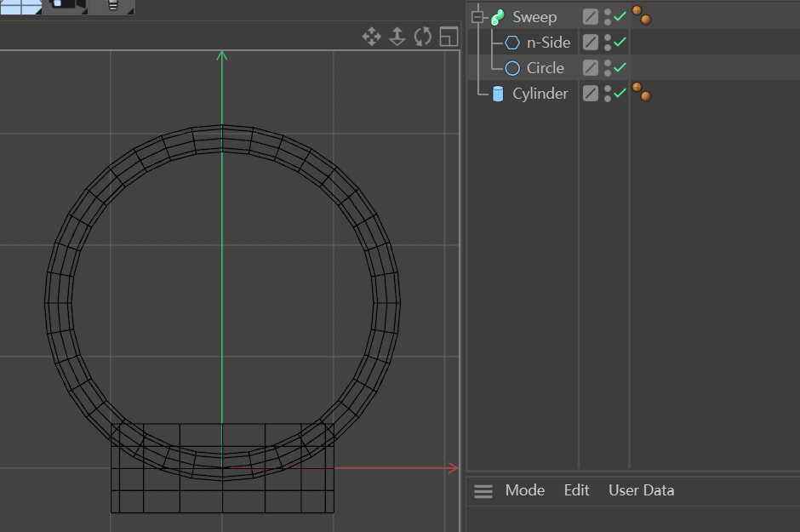This screenshot has width=800, height=532.
Task: Click the layer slash box on Cylinder row
Action: pos(591,93)
